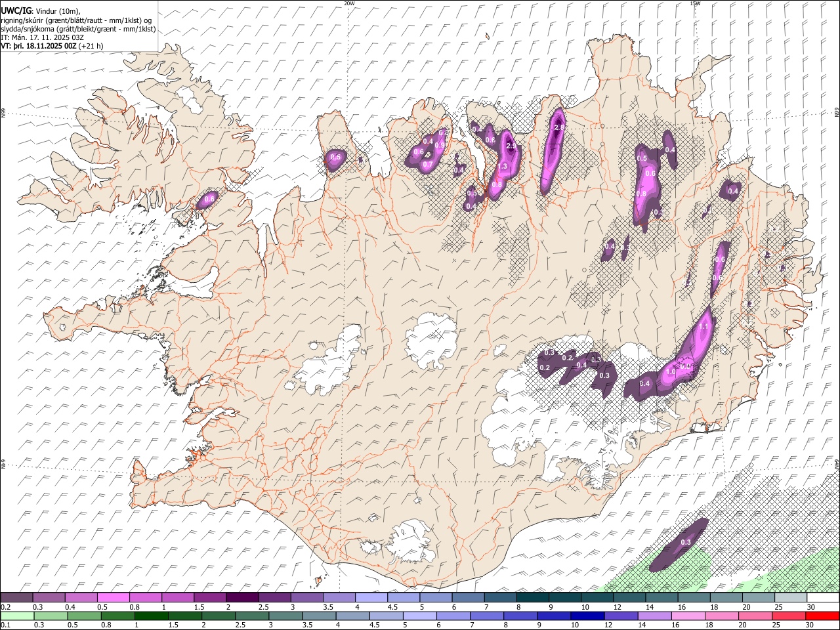Select bottom-row legend swatch labeled 0.8
Image resolution: width=840 pixels, height=630 pixels.
[117, 616]
